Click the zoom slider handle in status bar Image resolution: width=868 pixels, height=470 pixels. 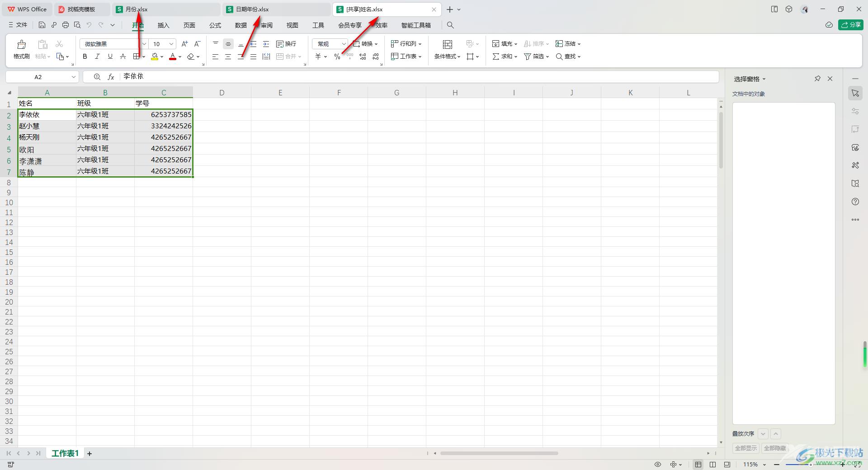pos(810,465)
